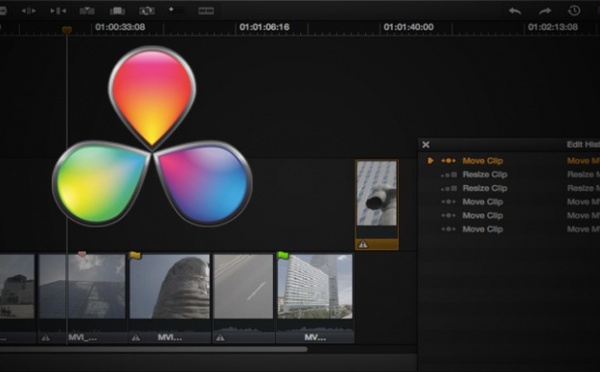Click the green flag on the building clip

click(x=283, y=255)
